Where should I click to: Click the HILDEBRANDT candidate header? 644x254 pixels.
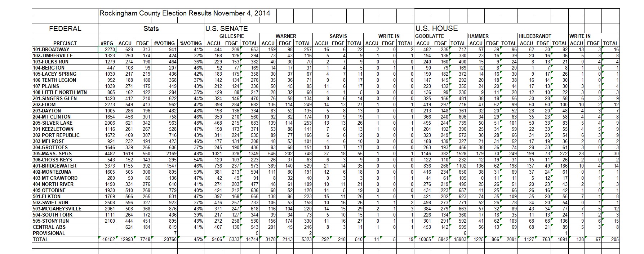point(535,36)
